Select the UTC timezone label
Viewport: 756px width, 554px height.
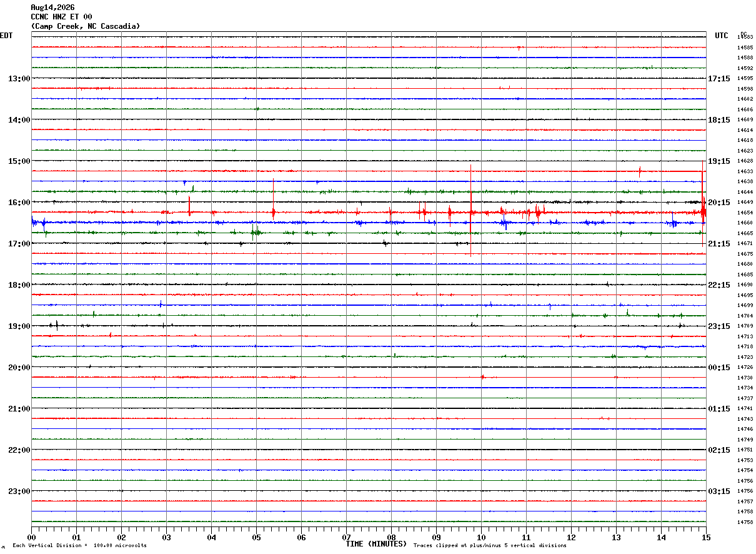click(x=722, y=36)
